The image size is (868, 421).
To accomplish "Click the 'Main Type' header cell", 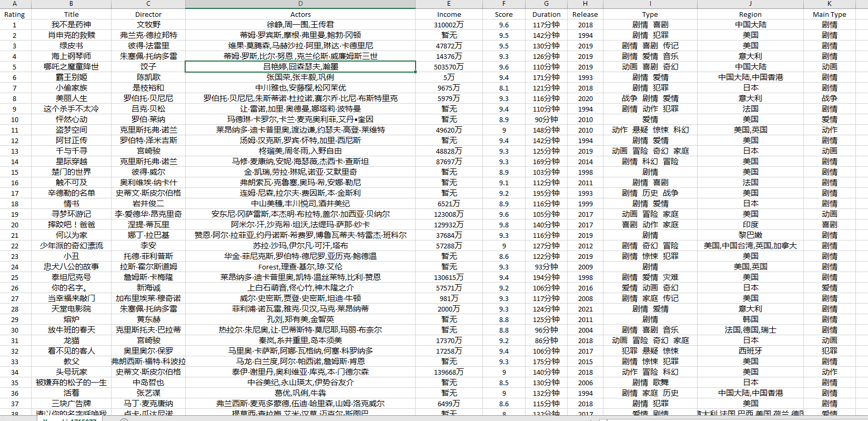I will 830,14.
